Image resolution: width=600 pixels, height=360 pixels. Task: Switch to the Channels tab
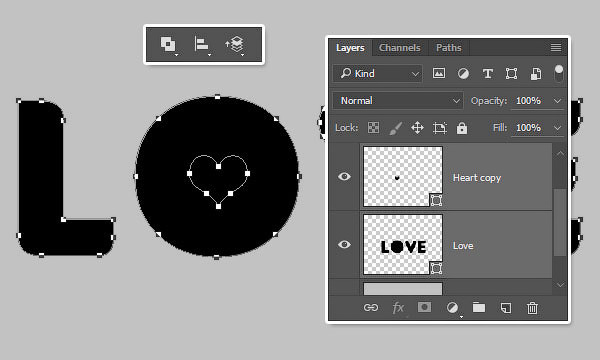click(x=399, y=48)
